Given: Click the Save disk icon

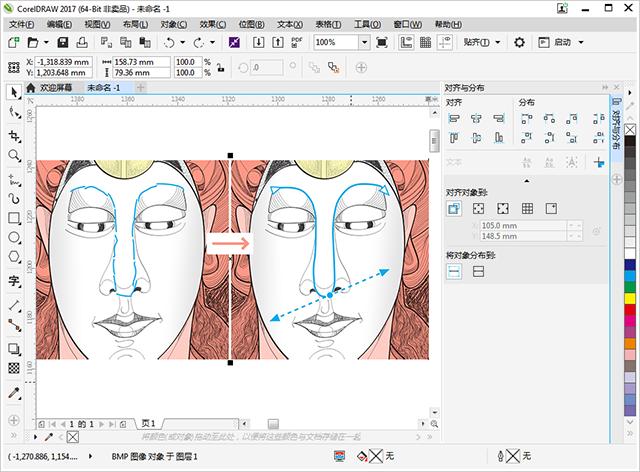Looking at the screenshot, I should click(x=62, y=42).
